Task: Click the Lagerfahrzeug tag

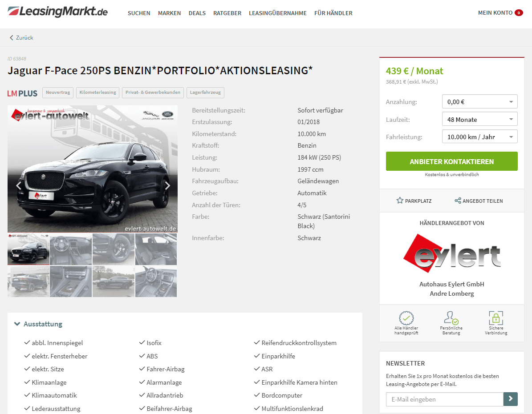Action: (205, 92)
